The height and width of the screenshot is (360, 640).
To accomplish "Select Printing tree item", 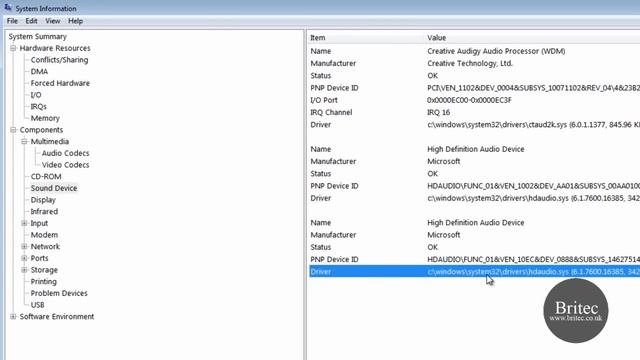I will 43,282.
